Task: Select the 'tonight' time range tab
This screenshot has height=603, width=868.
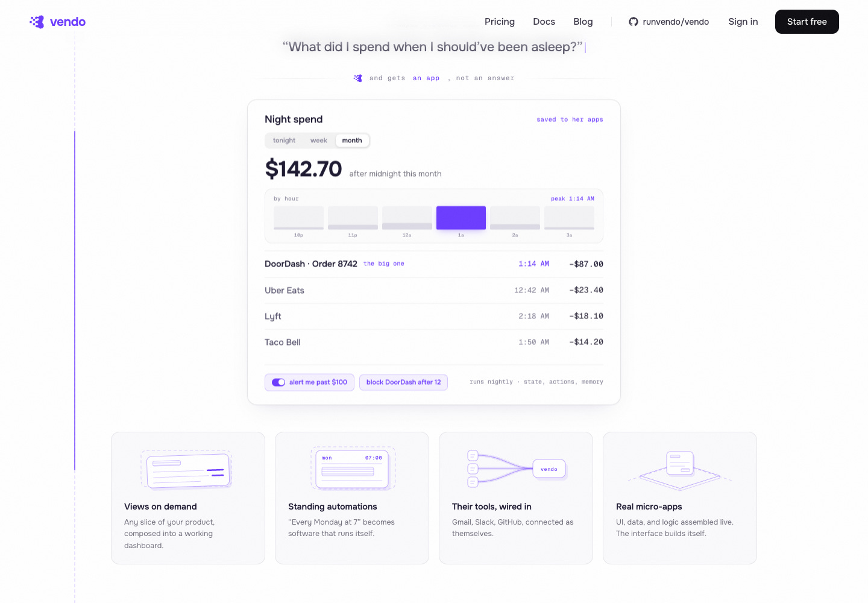Action: point(284,140)
